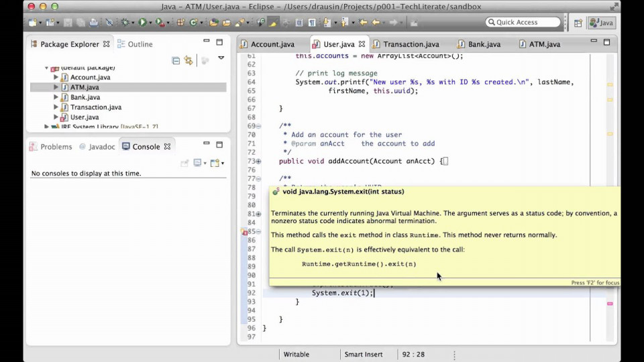Switch to the Transaction.java editor tab
This screenshot has height=362, width=644.
coord(411,44)
